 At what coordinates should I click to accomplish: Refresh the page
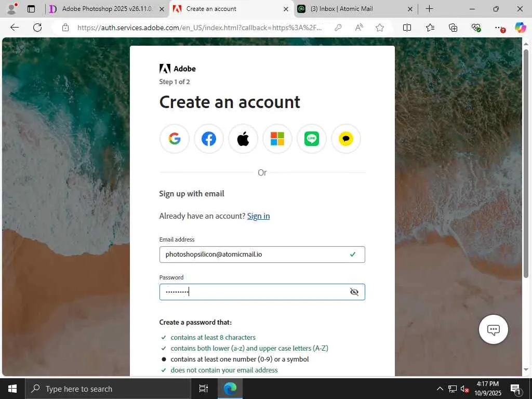point(37,28)
